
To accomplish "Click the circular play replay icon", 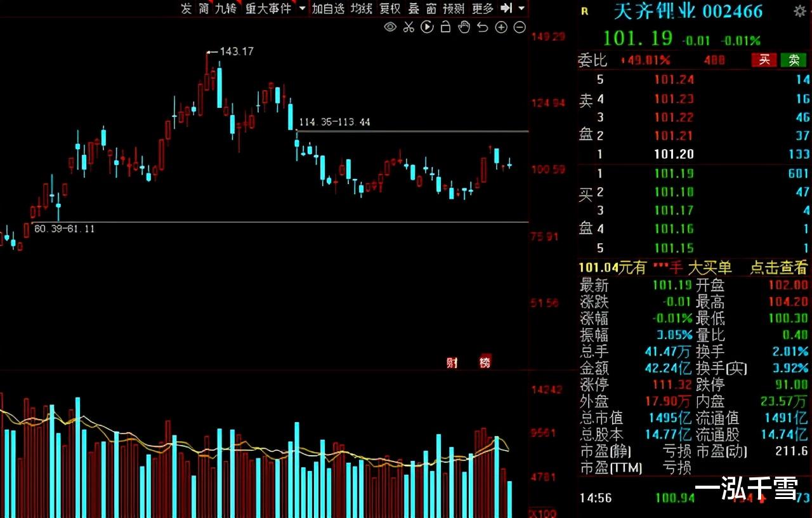I will 427,27.
